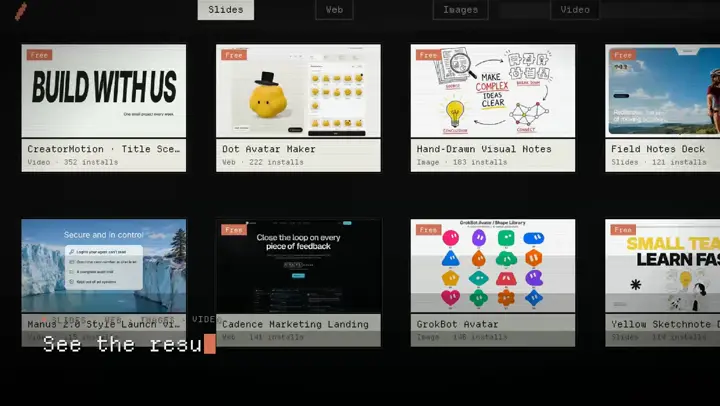720x406 pixels.
Task: Click the Free badge on CreatorMotion card
Action: (x=39, y=55)
